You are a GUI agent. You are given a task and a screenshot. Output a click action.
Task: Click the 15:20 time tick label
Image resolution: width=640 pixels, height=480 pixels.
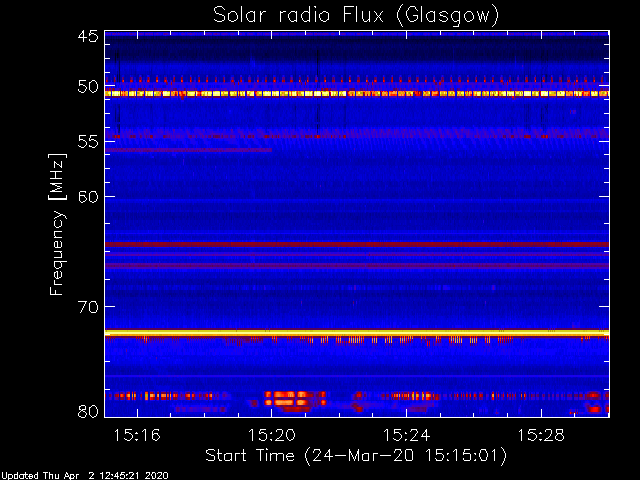coord(272,435)
